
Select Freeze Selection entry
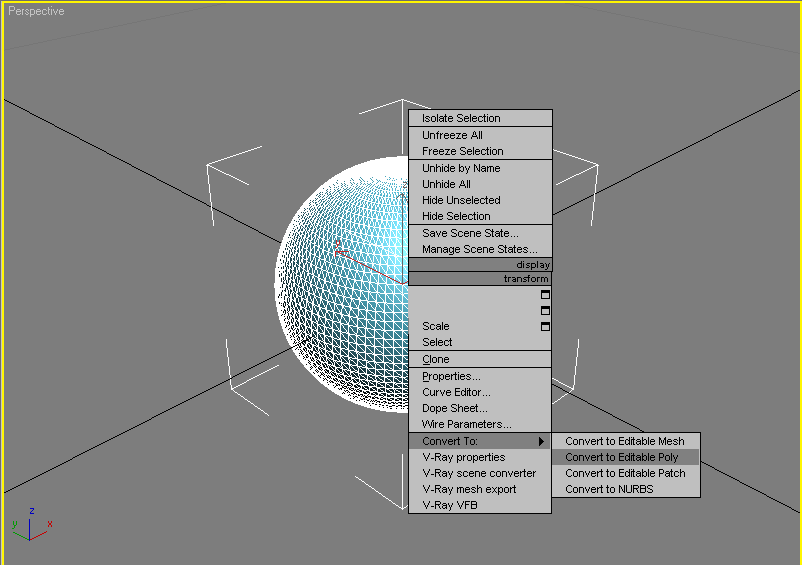pos(480,151)
